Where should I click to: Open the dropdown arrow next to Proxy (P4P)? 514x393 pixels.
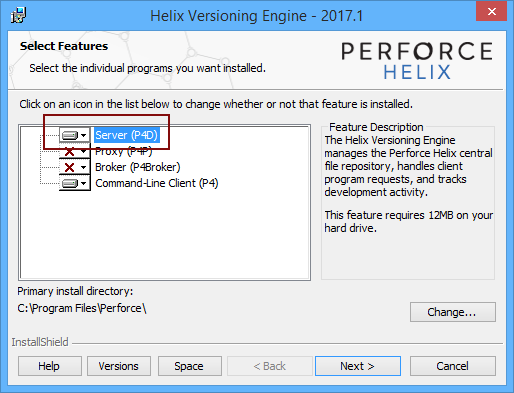(x=84, y=152)
